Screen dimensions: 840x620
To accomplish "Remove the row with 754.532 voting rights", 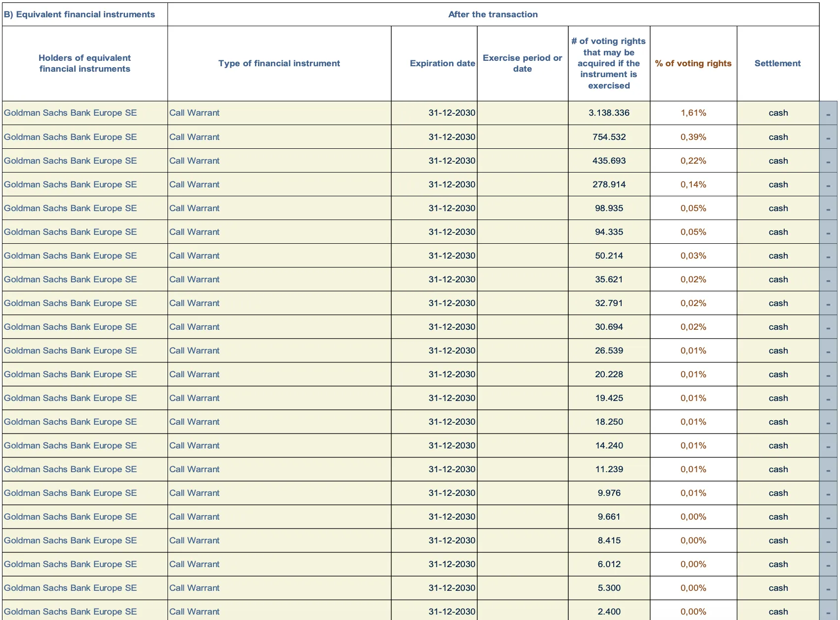I will [x=828, y=137].
